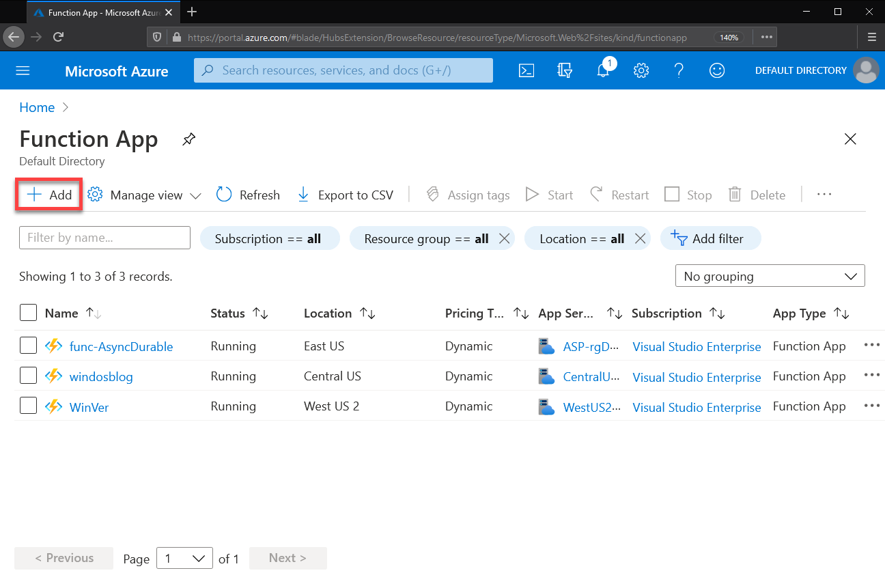Image resolution: width=885 pixels, height=588 pixels.
Task: Open the notifications bell
Action: (x=604, y=69)
